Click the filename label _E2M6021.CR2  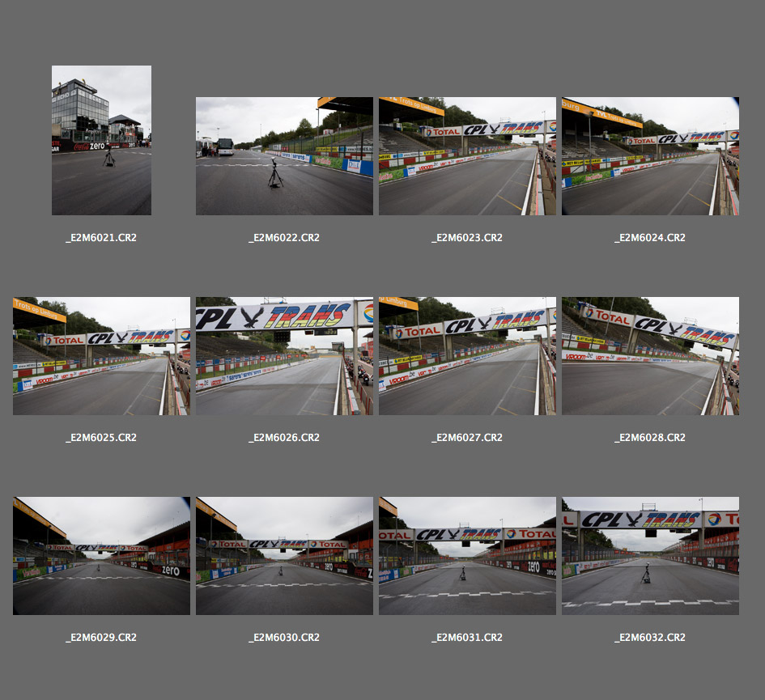(101, 238)
